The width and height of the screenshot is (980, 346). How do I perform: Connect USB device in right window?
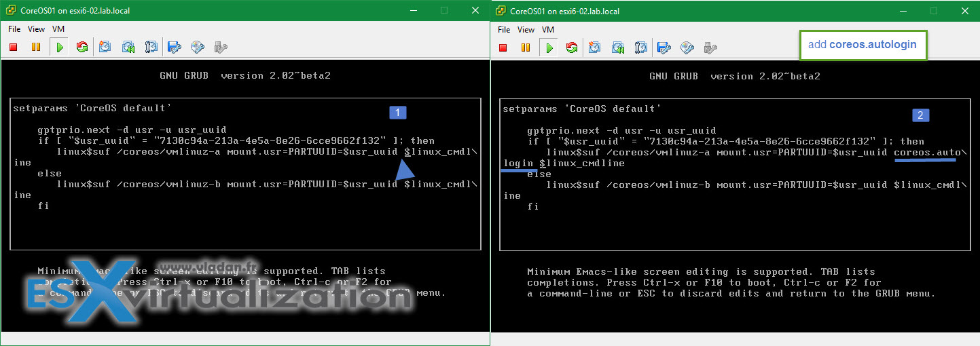(x=710, y=47)
